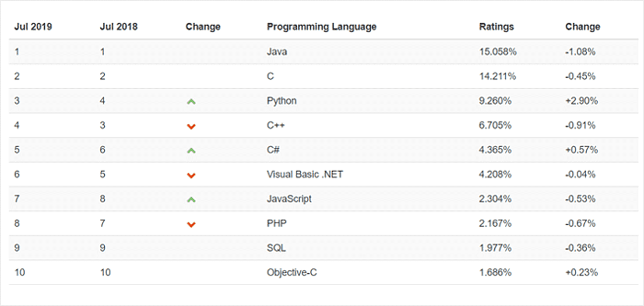Screen dimensions: 644x306
Task: Click the rightmost Change column header
Action: pyautogui.click(x=582, y=26)
